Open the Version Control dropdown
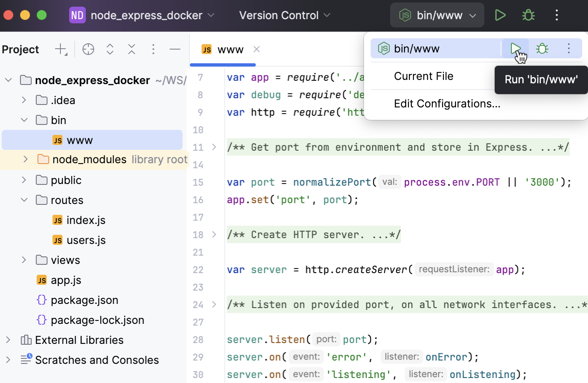This screenshot has height=383, width=588. (x=284, y=15)
